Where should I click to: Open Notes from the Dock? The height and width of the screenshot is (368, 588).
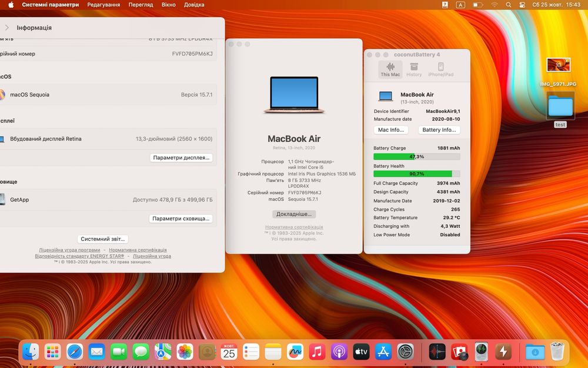click(273, 352)
